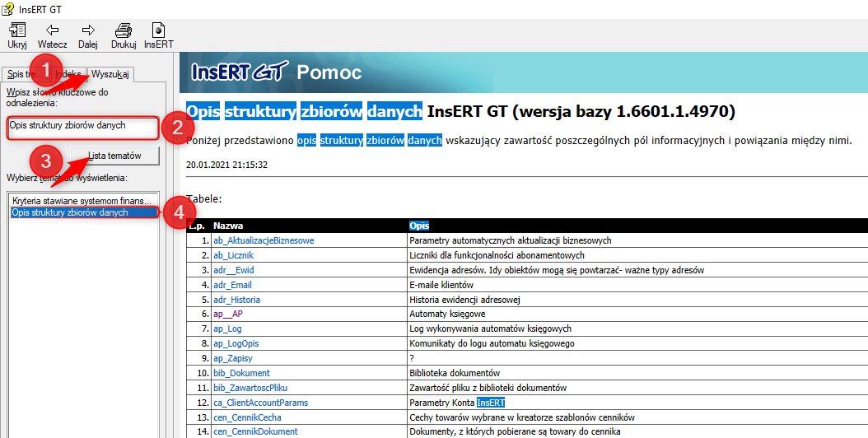Open the bib_ZawartoscPliku table link
868x438 pixels.
(x=250, y=388)
